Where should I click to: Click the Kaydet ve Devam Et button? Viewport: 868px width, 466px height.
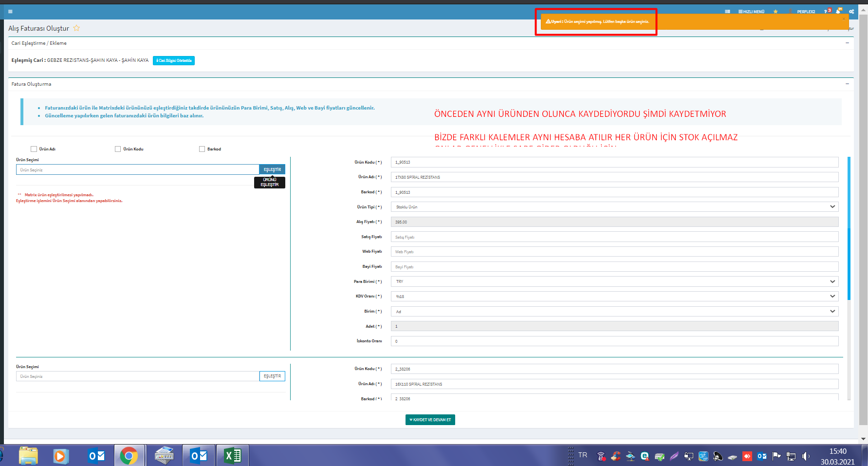coord(430,420)
